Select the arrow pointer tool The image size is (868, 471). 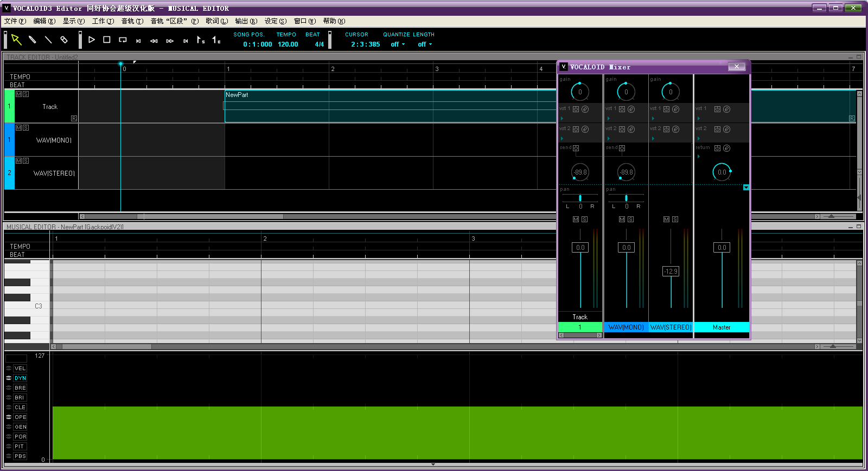16,40
